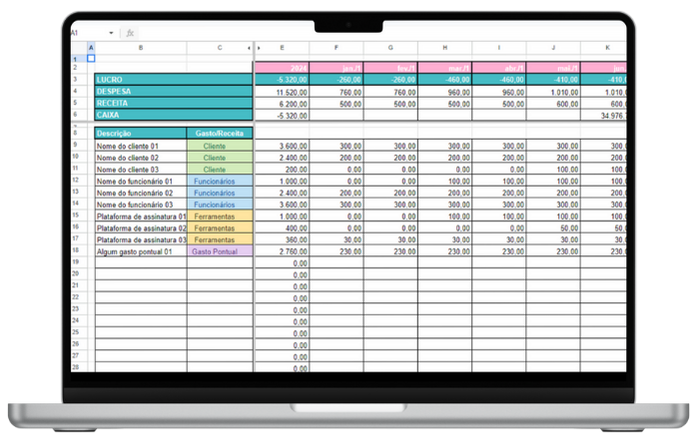Open the name box dropdown arrow
The width and height of the screenshot is (700, 448).
111,33
